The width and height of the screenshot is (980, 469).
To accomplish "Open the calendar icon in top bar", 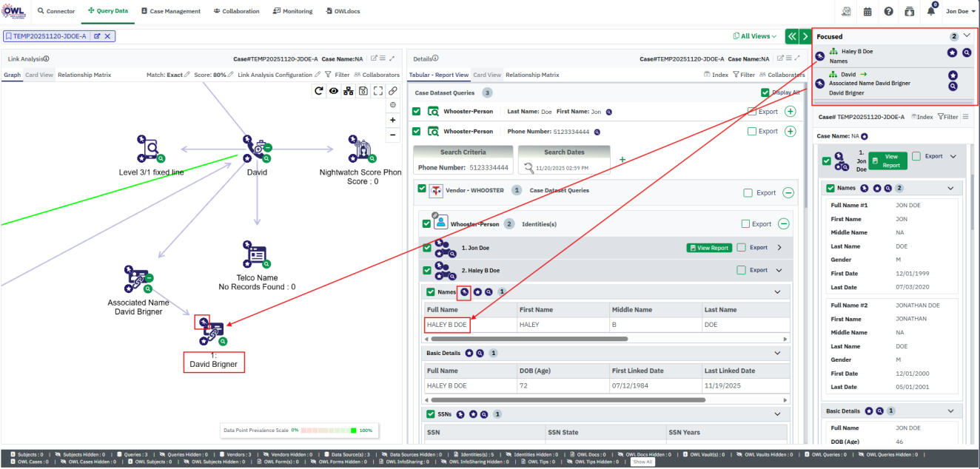I will tap(867, 12).
